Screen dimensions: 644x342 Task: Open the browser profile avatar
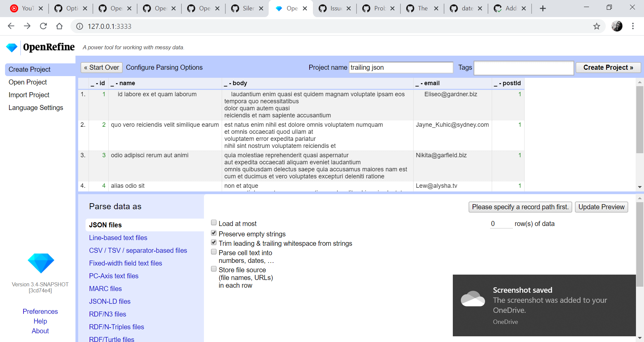pyautogui.click(x=617, y=26)
